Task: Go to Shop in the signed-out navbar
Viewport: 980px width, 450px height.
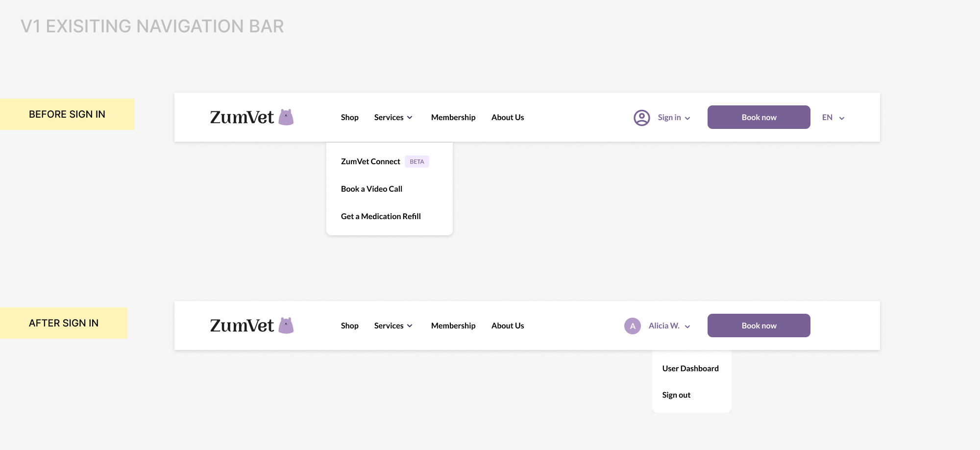Action: pyautogui.click(x=349, y=118)
